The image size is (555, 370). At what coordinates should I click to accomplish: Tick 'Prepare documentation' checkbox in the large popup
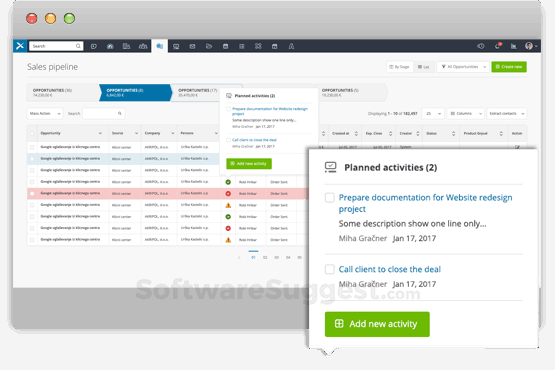click(x=330, y=198)
